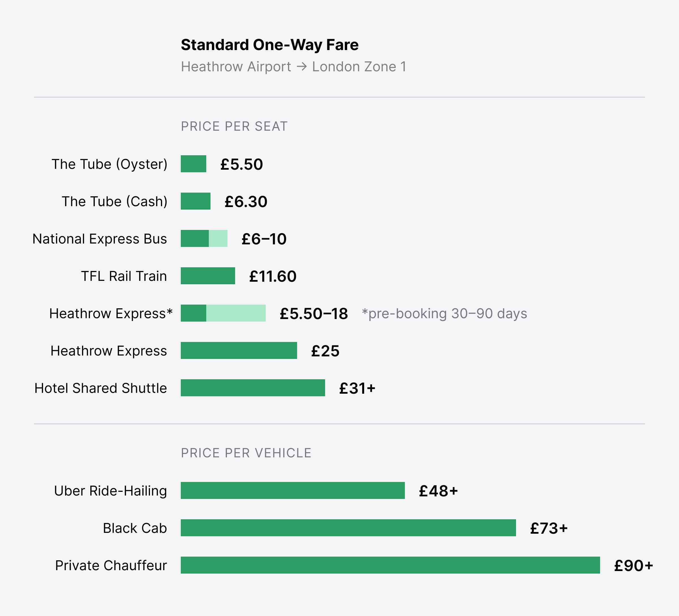Click the TFL Rail Train bar

[208, 276]
